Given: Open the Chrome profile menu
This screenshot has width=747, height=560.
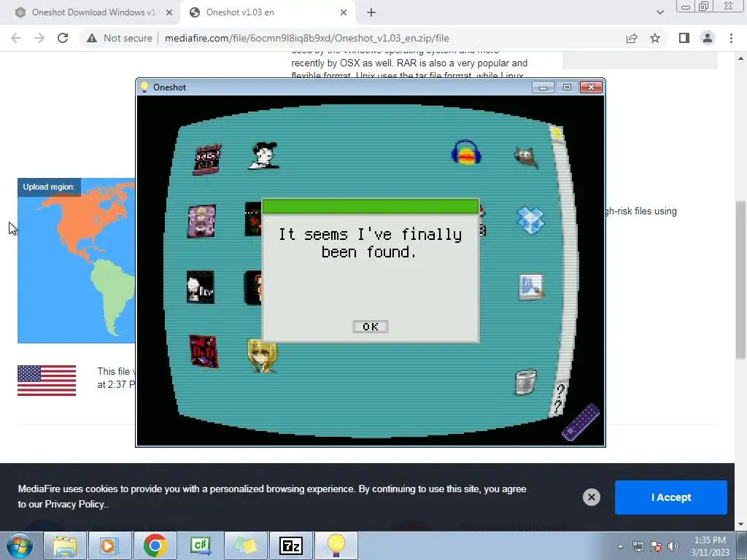Looking at the screenshot, I should click(x=708, y=38).
